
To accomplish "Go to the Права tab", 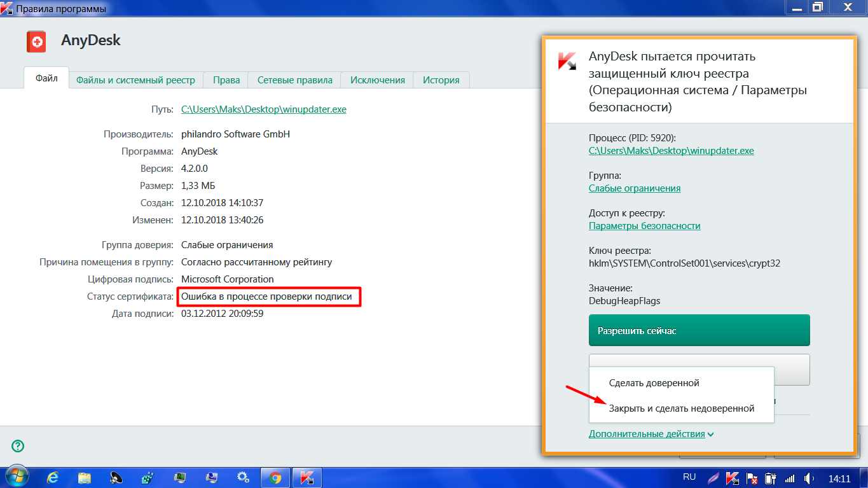I will [x=226, y=80].
